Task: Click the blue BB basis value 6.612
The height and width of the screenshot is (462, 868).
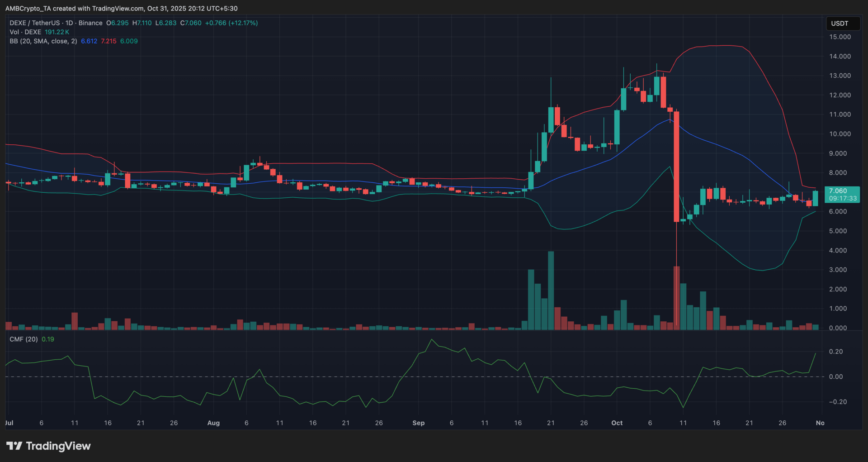Action: 89,41
